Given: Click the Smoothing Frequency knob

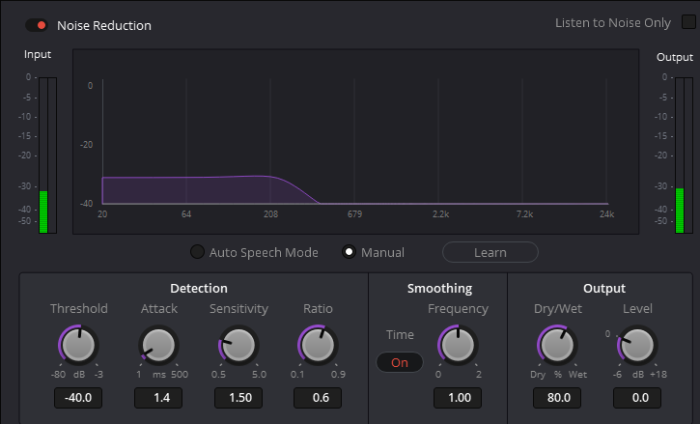Looking at the screenshot, I should pos(458,345).
